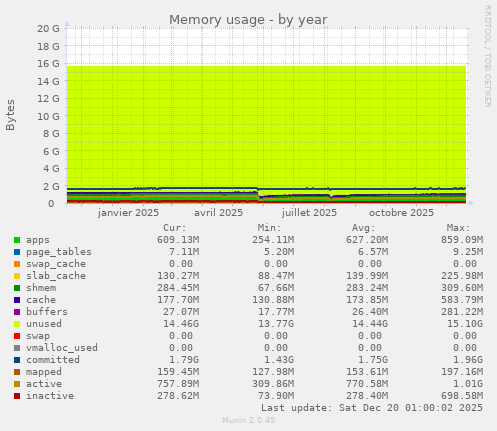Click the slab_cache yellow legend swatch
This screenshot has height=431, width=497.
17,276
